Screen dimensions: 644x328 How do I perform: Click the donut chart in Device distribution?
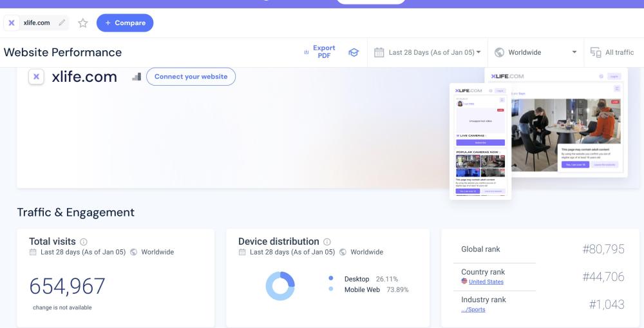280,285
